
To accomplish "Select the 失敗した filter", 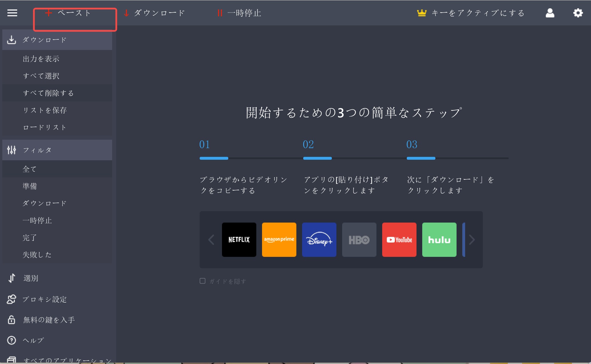I will 57,255.
